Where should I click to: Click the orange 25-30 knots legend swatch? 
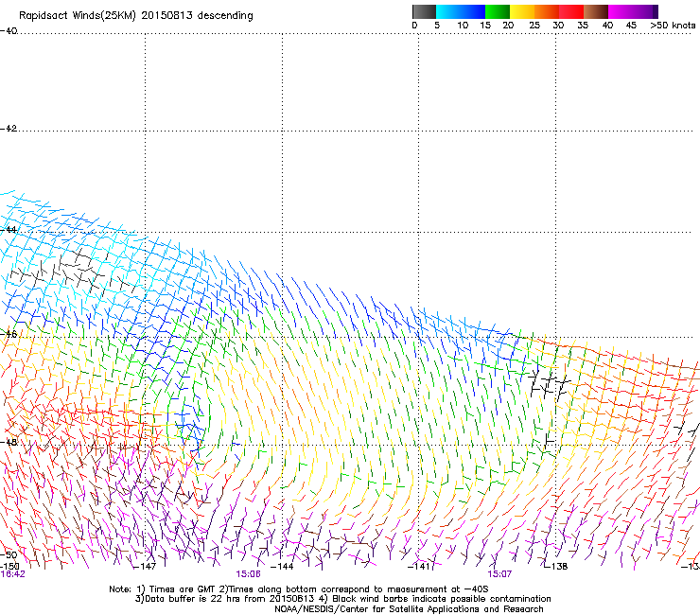[x=547, y=11]
